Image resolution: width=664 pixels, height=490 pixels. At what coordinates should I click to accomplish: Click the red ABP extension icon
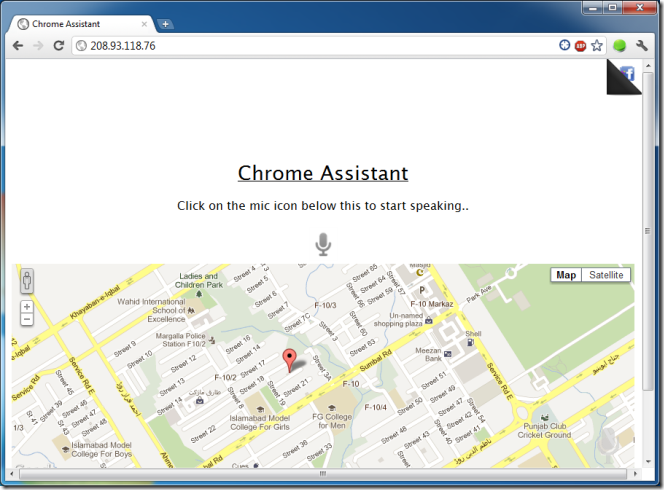(580, 45)
